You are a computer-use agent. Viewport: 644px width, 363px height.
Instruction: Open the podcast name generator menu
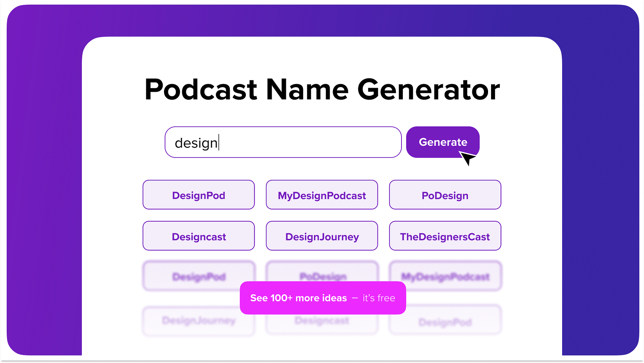pyautogui.click(x=443, y=142)
